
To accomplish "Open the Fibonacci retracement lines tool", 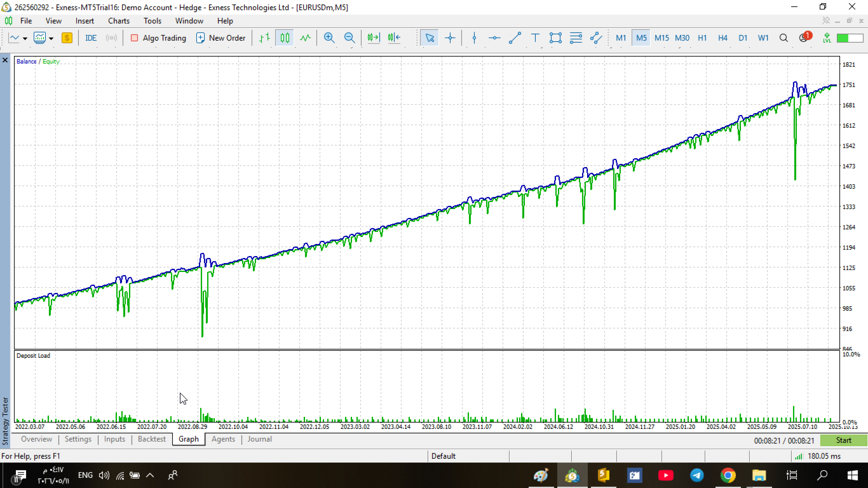I will 576,37.
